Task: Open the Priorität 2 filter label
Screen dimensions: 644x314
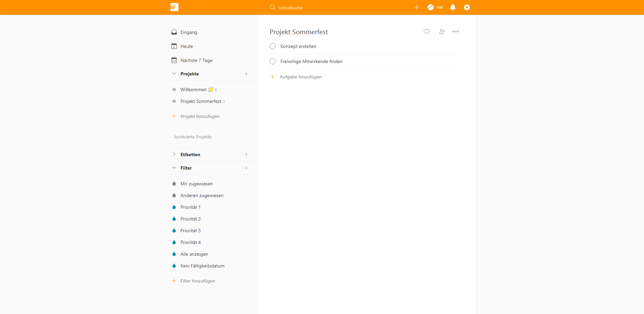Action: [191, 219]
